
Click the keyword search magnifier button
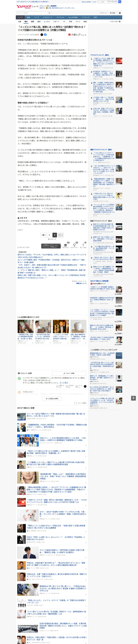coord(49,13)
